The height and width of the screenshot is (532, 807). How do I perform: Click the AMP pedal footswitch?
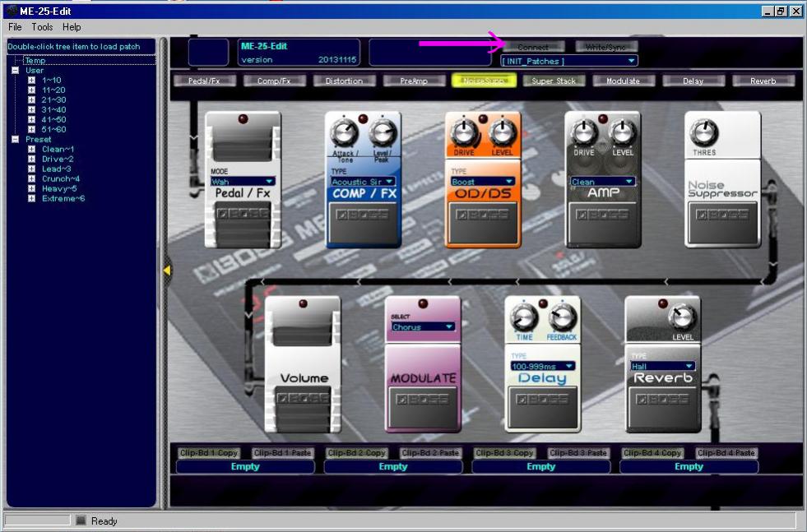pyautogui.click(x=603, y=223)
